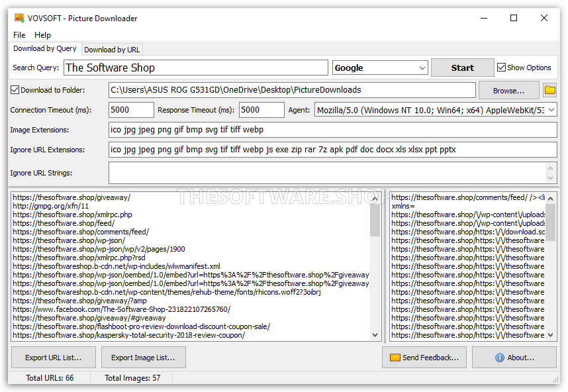This screenshot has width=568, height=392.
Task: Click the Total Images: 57 status
Action: (132, 378)
